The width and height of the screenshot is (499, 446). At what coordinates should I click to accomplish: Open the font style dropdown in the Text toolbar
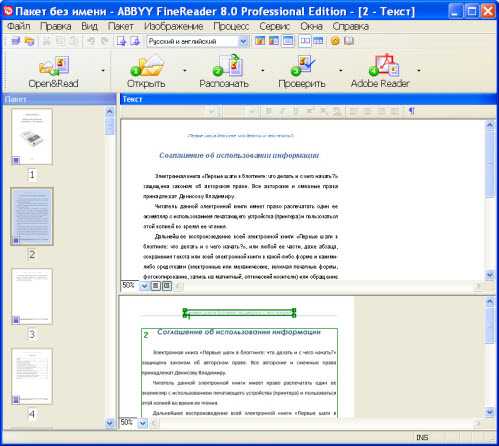pos(212,111)
